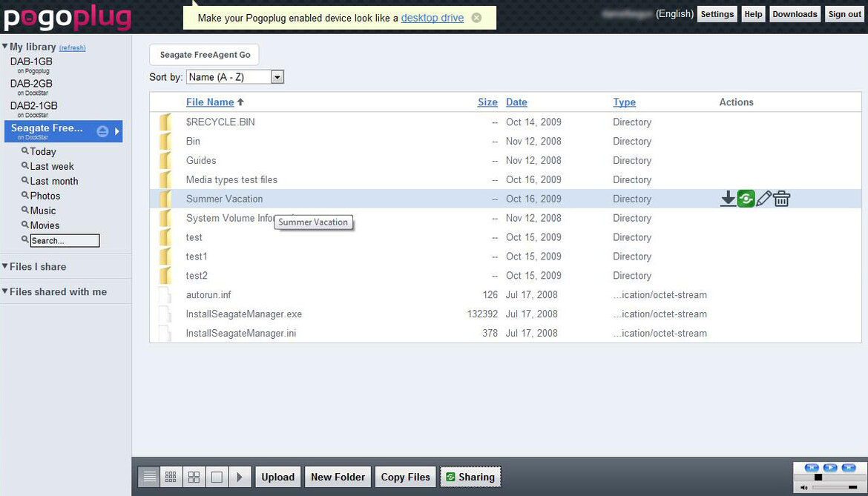Viewport: 868px width, 496px height.
Task: Select DAB-1GB drive
Action: coord(31,62)
